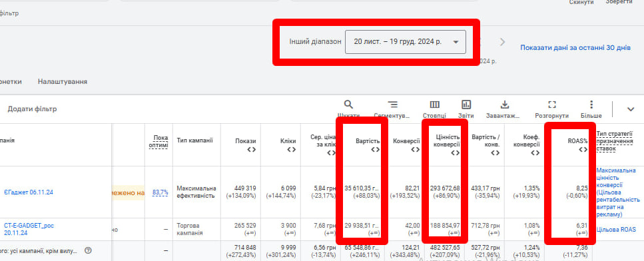Toggle comparison arrows under Покази header

pos(251,150)
